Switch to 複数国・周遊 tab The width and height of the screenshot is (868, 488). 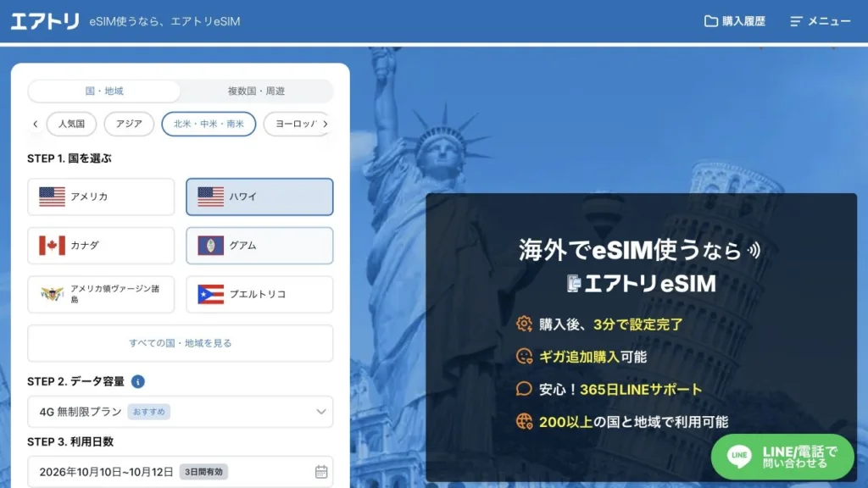point(256,91)
